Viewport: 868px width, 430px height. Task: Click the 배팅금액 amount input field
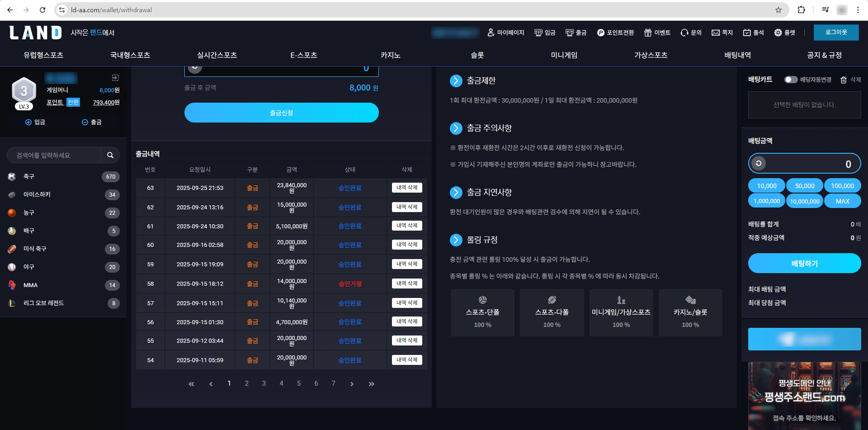point(805,163)
